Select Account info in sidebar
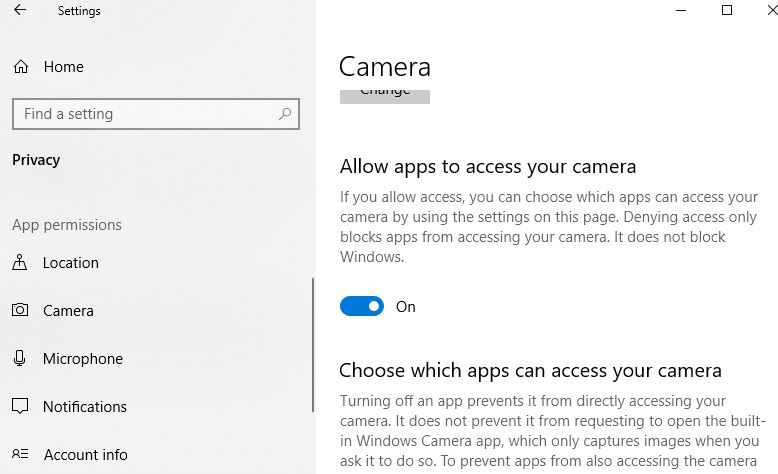The height and width of the screenshot is (474, 778). [x=86, y=455]
